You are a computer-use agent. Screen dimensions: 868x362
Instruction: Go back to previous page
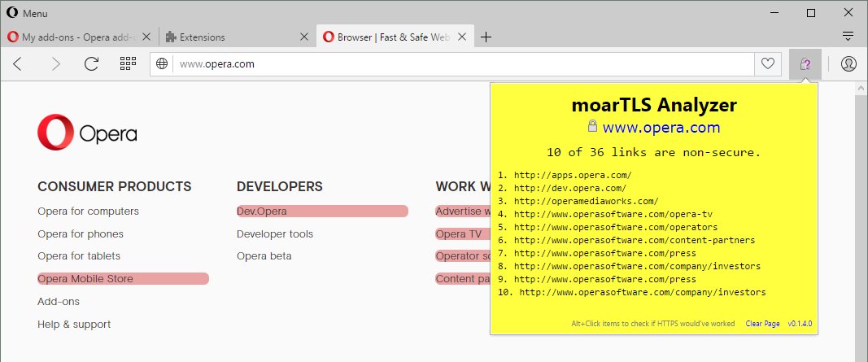tap(18, 64)
